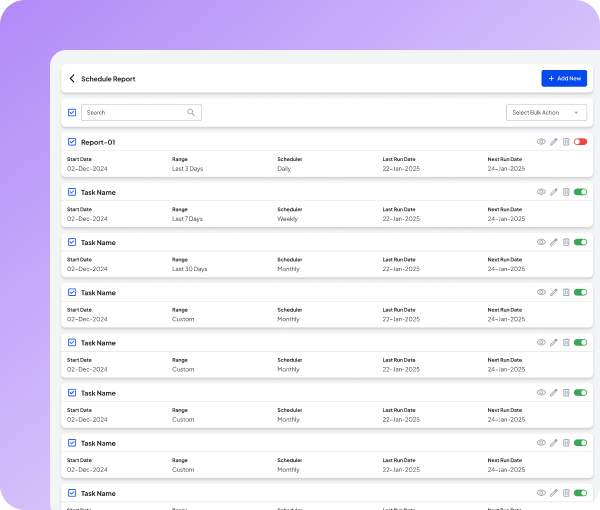Open the Select Bulk Action dropdown
Screen dimensions: 600x510
pos(546,112)
